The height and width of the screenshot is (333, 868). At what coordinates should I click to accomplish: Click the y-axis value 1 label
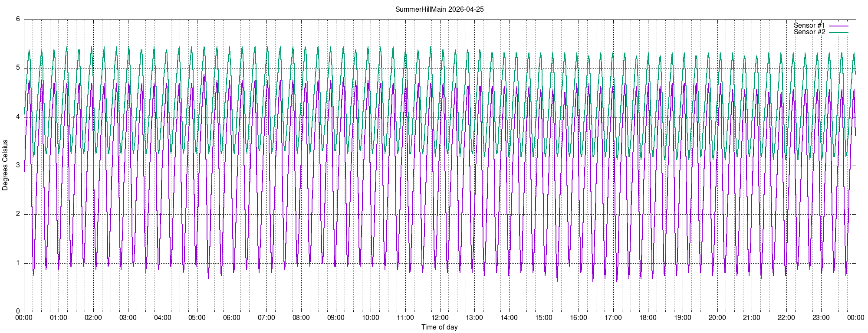(18, 263)
